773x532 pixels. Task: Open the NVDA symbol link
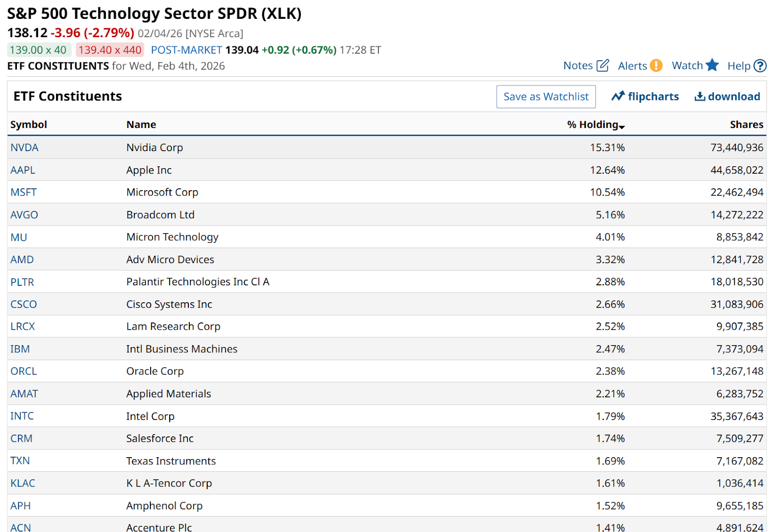(24, 148)
